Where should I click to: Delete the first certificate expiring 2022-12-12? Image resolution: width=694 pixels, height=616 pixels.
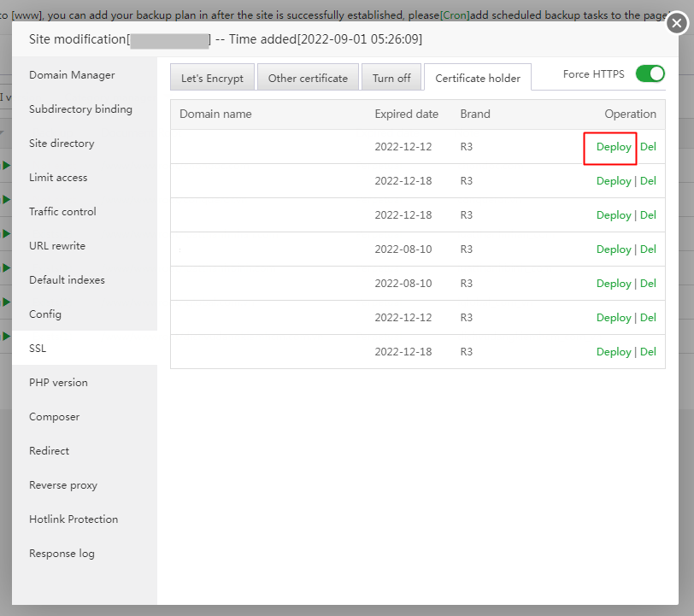pos(648,147)
